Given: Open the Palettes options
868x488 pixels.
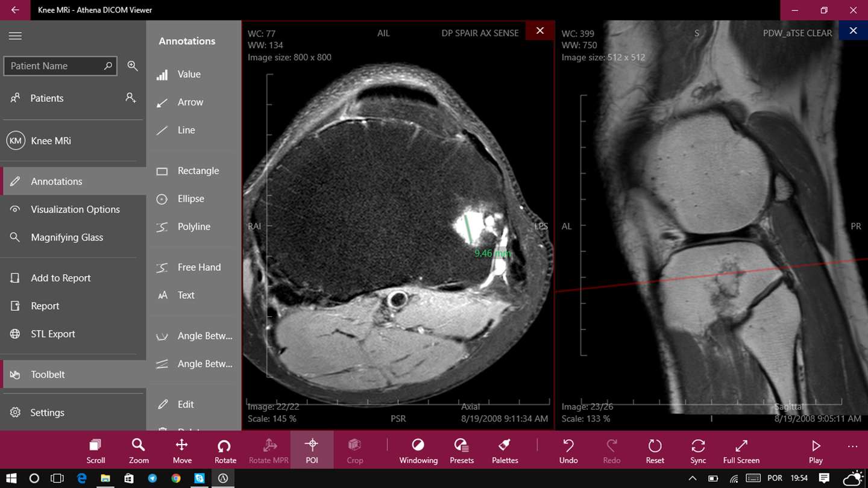Looking at the screenshot, I should tap(505, 451).
